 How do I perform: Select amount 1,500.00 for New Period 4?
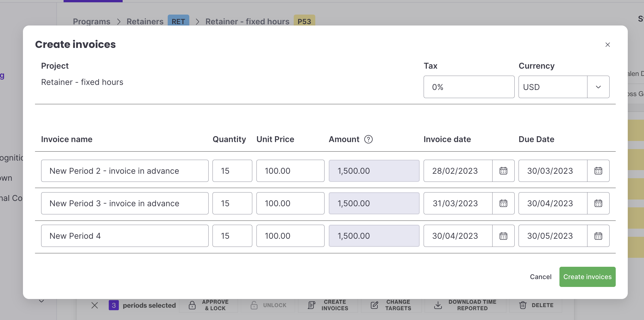point(374,236)
